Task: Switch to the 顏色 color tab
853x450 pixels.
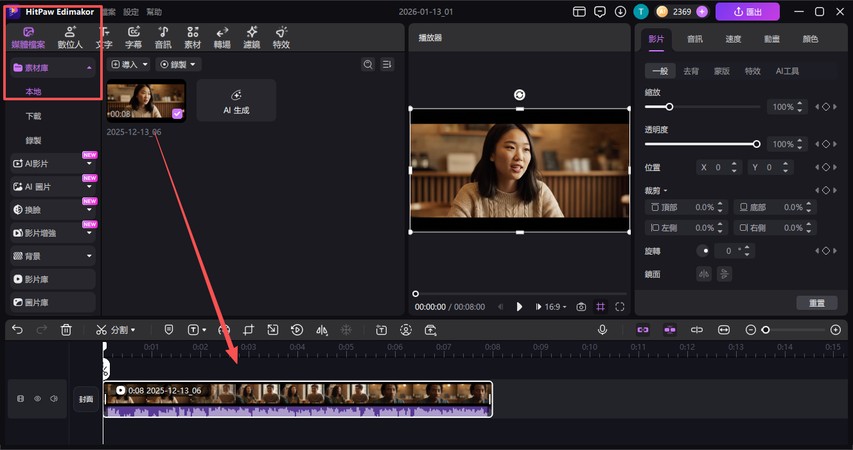Action: [810, 39]
